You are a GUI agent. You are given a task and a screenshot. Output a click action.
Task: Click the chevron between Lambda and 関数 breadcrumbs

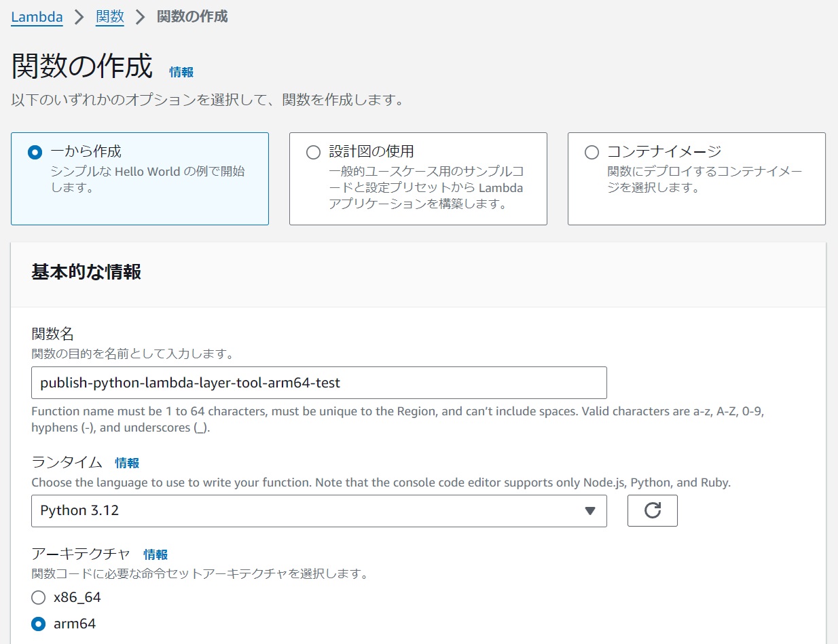coord(79,18)
